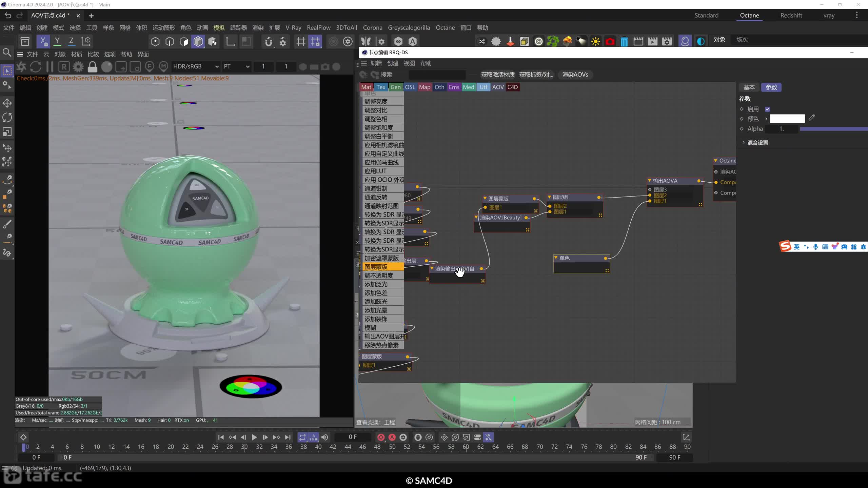Click the 获取标签/对... button

536,75
